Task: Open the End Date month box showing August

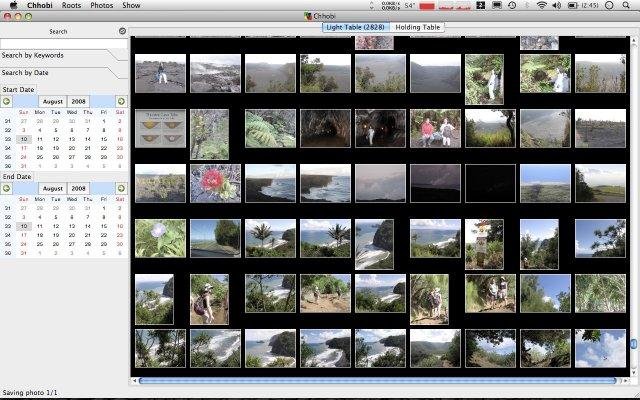Action: [x=53, y=188]
